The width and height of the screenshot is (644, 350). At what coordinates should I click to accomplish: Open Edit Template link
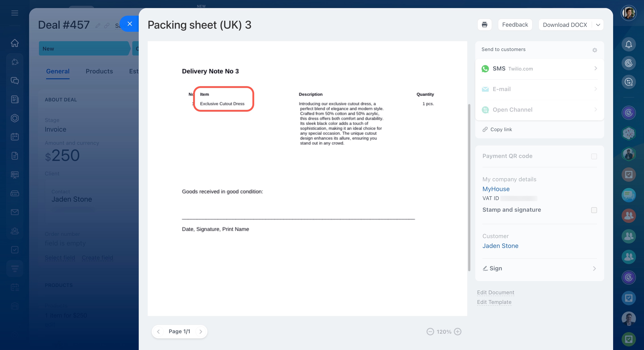click(x=494, y=302)
